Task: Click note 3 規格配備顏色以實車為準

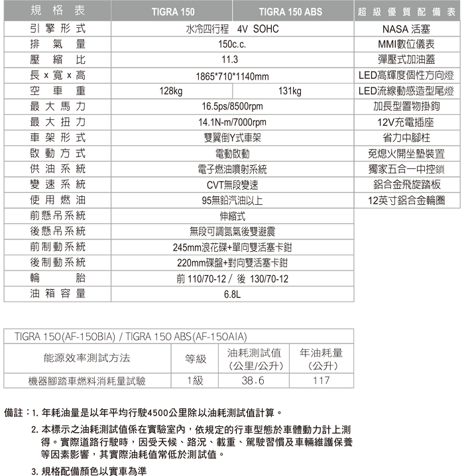Action: tap(89, 471)
